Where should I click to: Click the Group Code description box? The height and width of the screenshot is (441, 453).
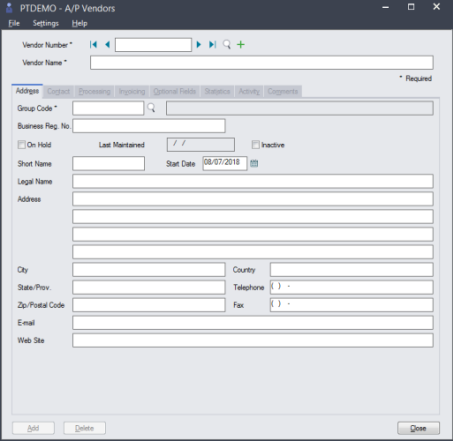300,108
